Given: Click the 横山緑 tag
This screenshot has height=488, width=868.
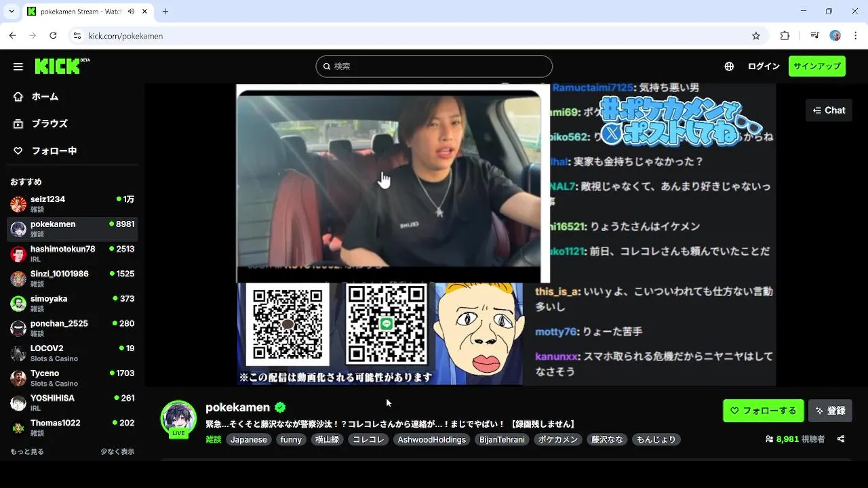Looking at the screenshot, I should coord(328,440).
